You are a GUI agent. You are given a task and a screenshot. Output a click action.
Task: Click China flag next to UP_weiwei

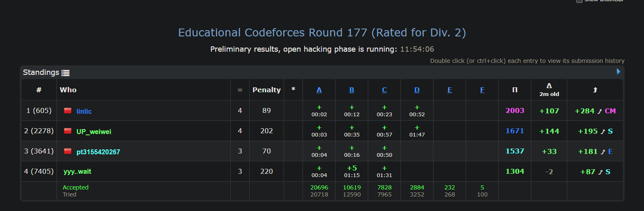coord(68,131)
